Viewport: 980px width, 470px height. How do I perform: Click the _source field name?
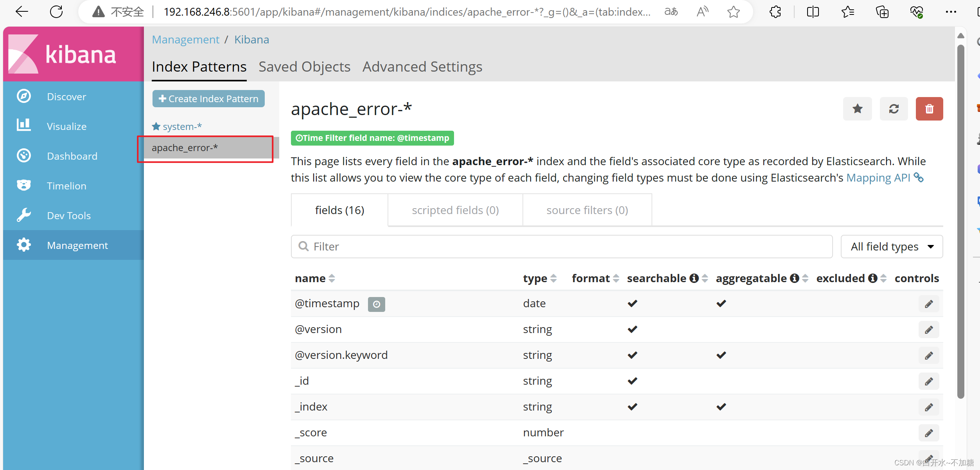click(314, 458)
